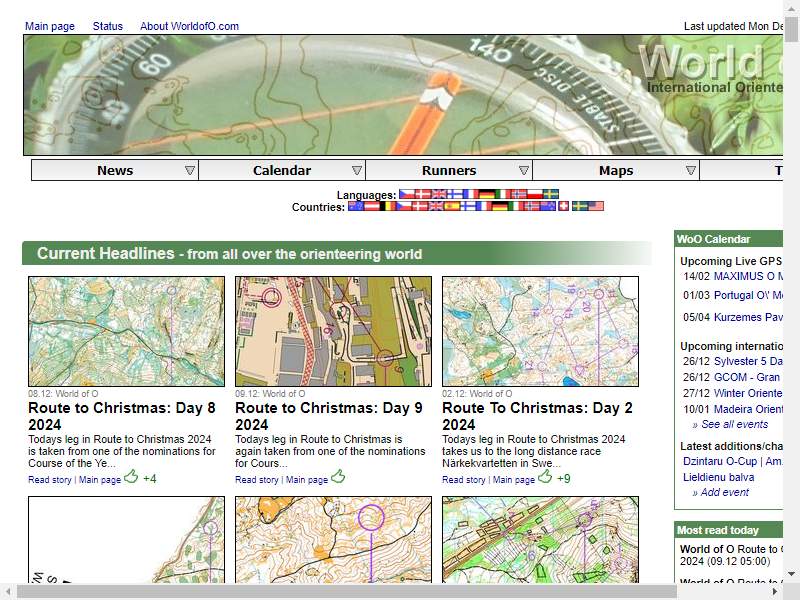Click the vertical scrollbar thumb

click(x=792, y=29)
